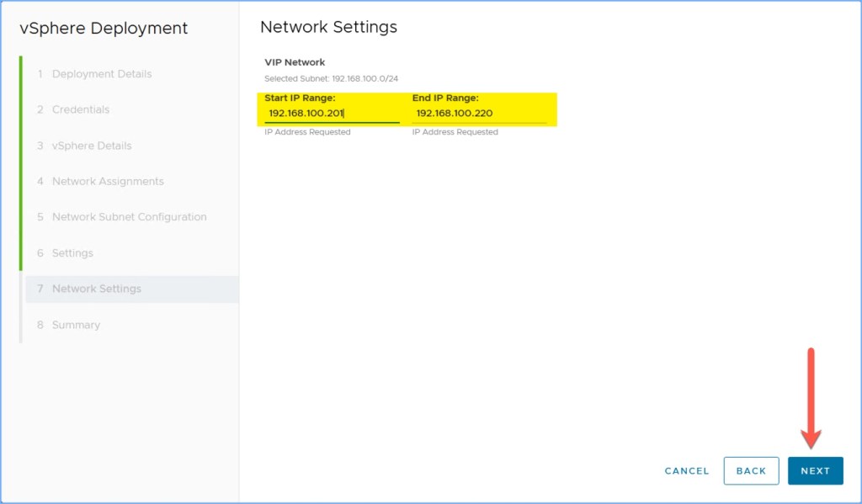Click the Start IP Range input field
The width and height of the screenshot is (862, 504).
pyautogui.click(x=332, y=114)
